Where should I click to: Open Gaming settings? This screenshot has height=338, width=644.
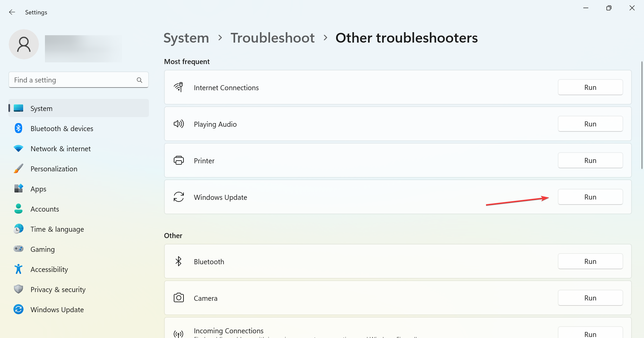[78, 249]
